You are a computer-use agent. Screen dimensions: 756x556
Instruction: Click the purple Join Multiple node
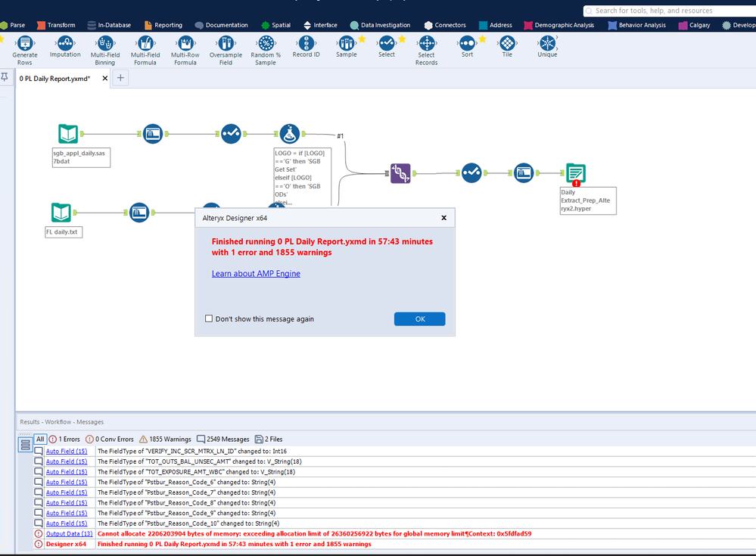(400, 173)
